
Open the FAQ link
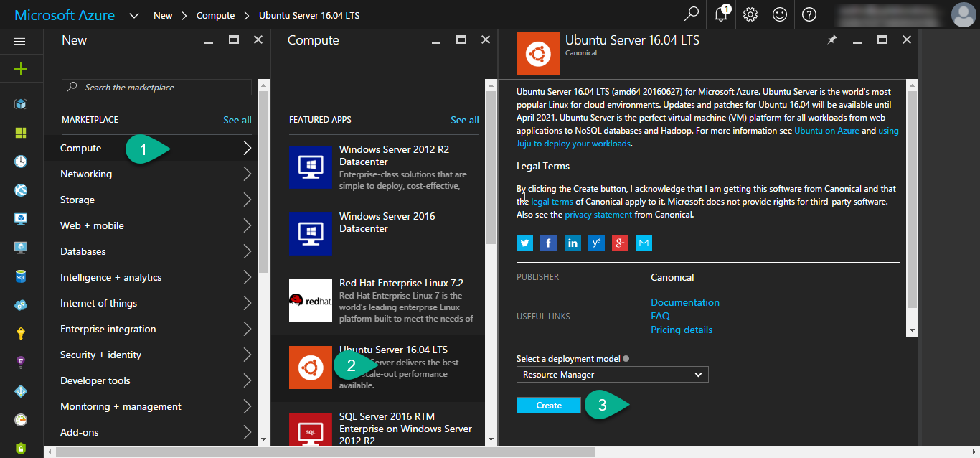(660, 316)
